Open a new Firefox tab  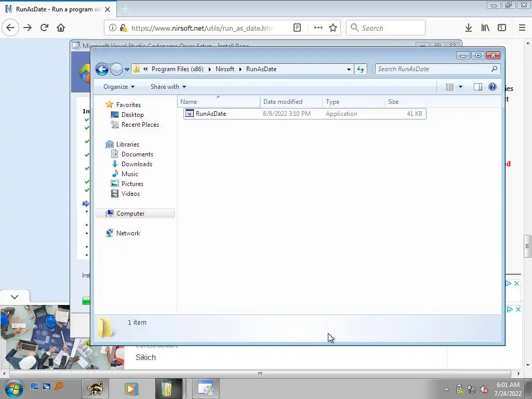pos(125,9)
